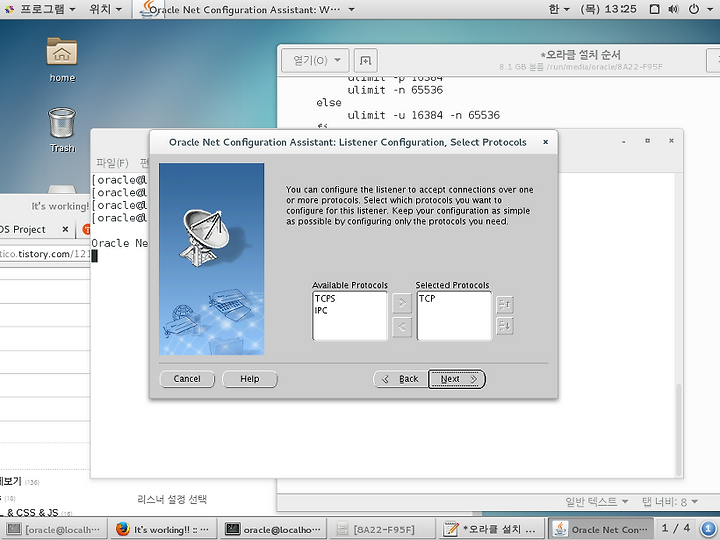
Task: Close the OS Project browser tab
Action: pyautogui.click(x=65, y=229)
